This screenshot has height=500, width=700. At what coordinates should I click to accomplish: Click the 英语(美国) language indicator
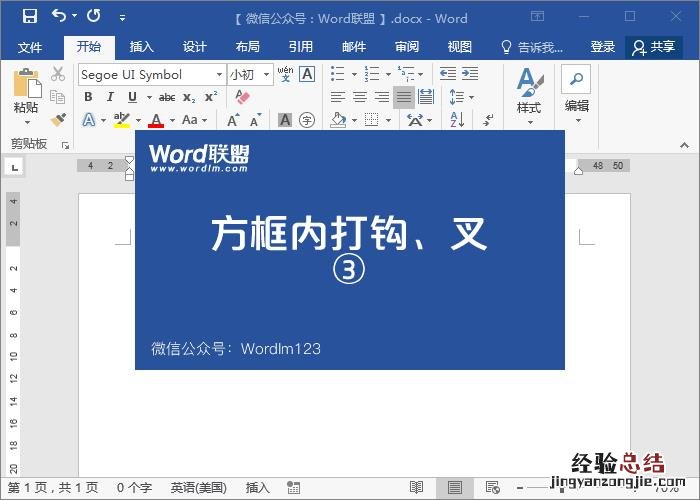point(197,488)
